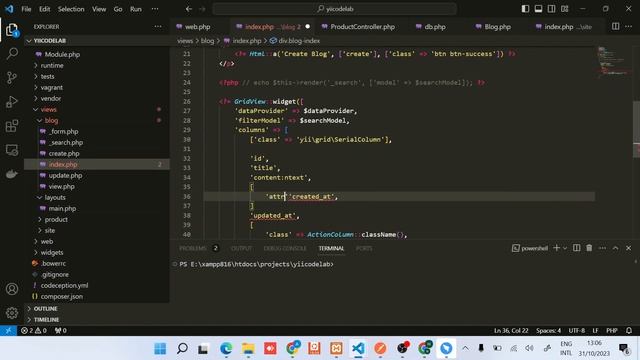Open the Run menu
This screenshot has height=360, width=640.
point(136,9)
